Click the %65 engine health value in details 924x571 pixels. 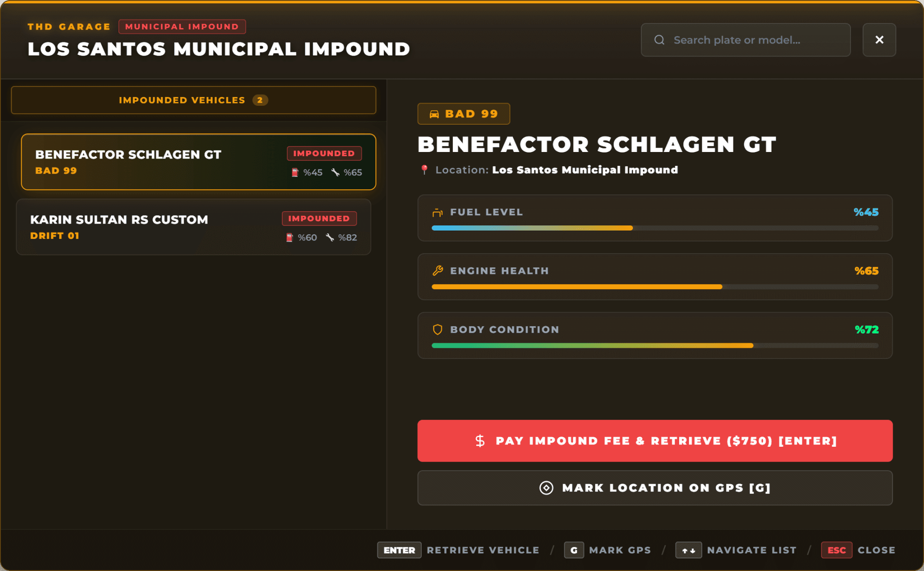click(x=867, y=271)
